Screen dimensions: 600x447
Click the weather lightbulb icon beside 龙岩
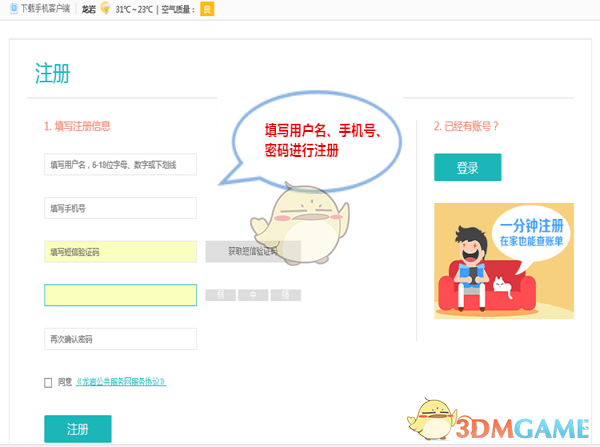click(105, 8)
